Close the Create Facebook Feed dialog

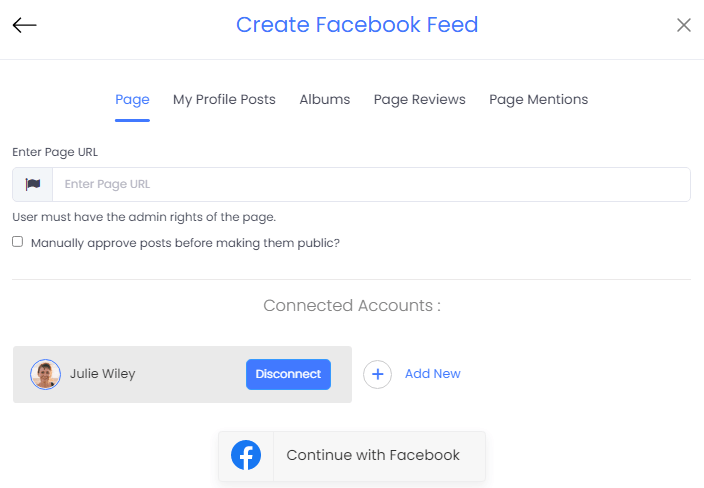pos(683,25)
